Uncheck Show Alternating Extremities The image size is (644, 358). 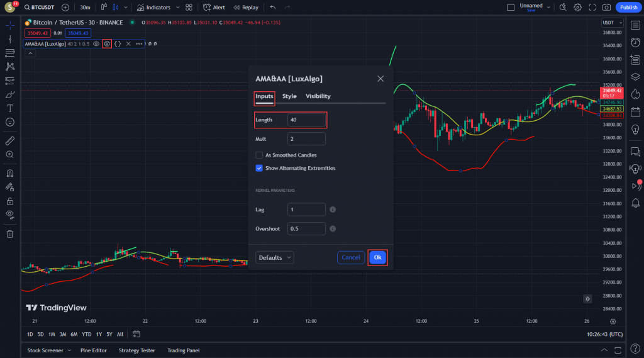(259, 168)
